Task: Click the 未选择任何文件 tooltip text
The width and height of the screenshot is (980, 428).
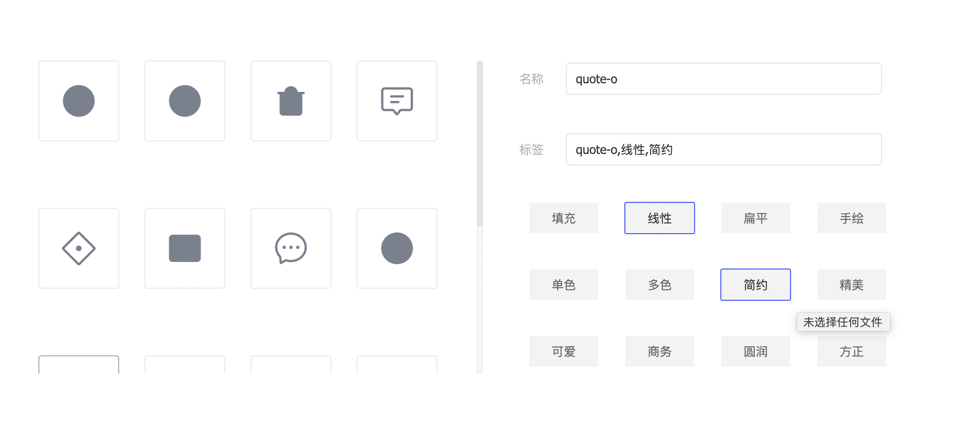Action: [843, 322]
